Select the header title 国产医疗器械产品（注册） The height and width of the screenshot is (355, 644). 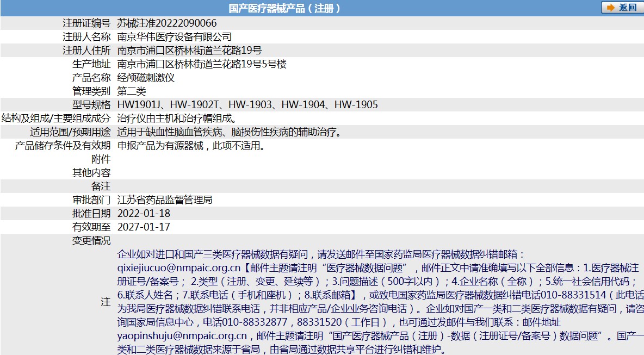[284, 8]
